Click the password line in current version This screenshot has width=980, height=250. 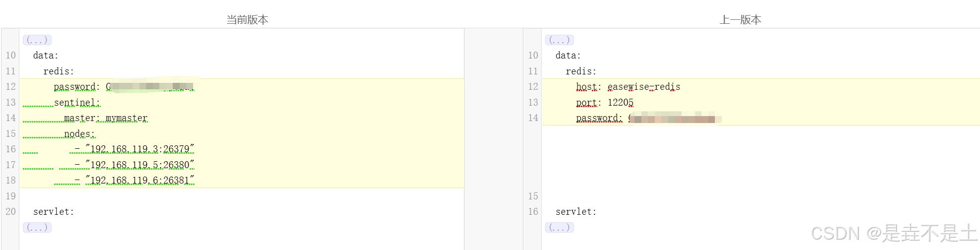(x=124, y=87)
